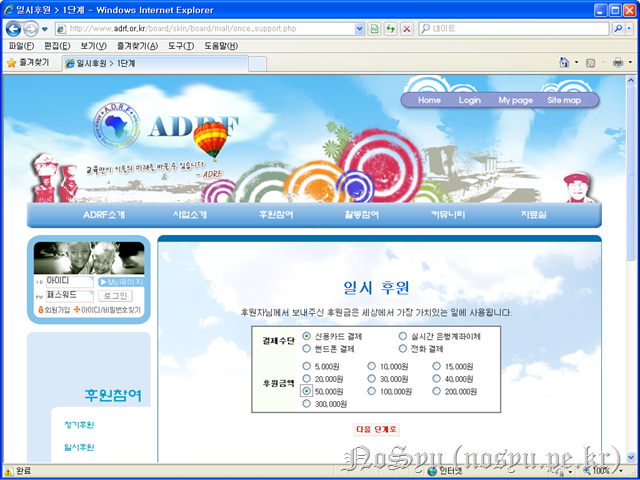Open the 도구(T) menu
Viewport: 640px width, 480px height.
tap(181, 46)
